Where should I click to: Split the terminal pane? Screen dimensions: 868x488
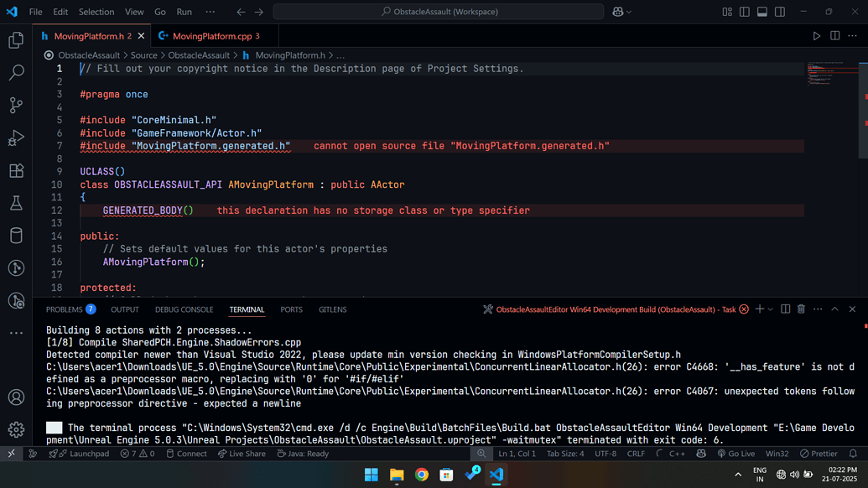785,309
